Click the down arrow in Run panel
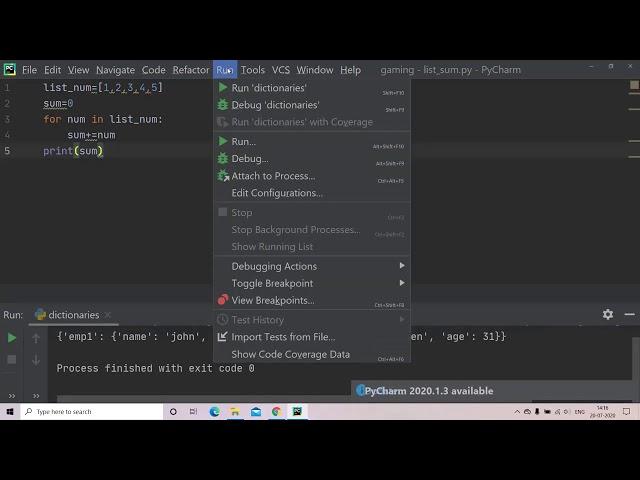640x480 pixels. coord(36,360)
